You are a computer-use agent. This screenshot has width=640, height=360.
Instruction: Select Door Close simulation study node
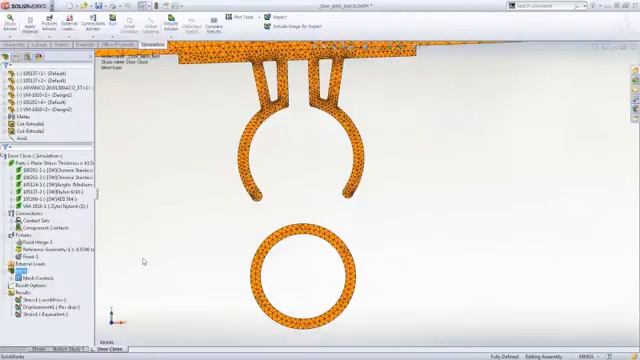click(x=35, y=156)
